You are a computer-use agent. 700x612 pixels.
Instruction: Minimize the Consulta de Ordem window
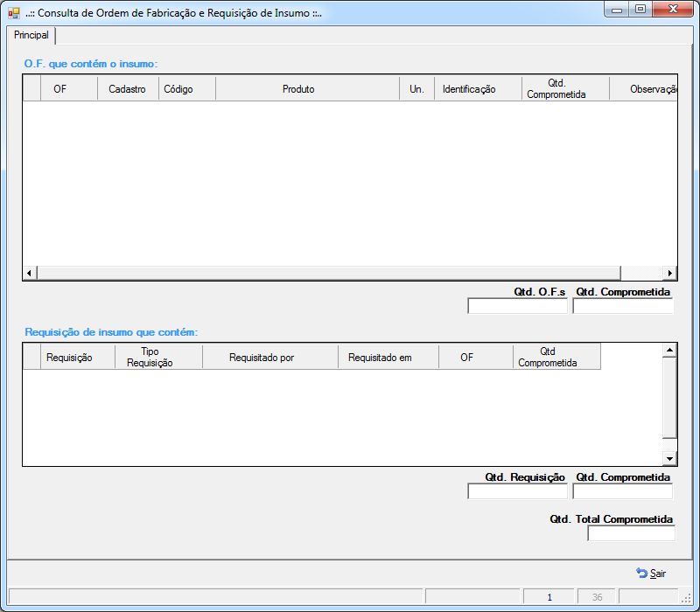(x=617, y=10)
